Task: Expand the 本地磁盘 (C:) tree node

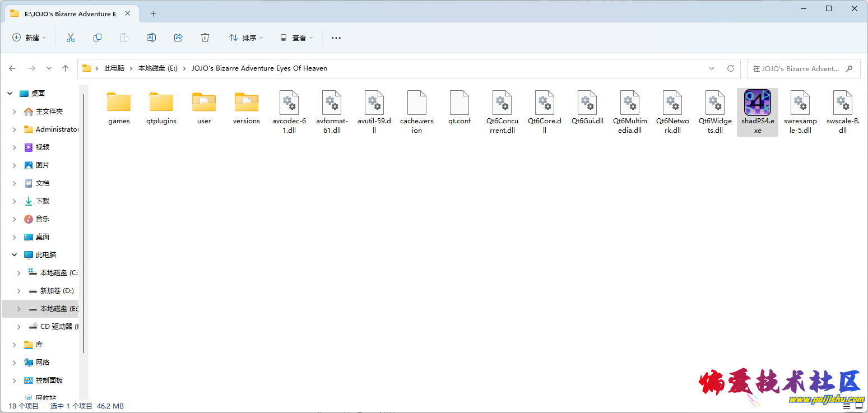Action: tap(18, 273)
